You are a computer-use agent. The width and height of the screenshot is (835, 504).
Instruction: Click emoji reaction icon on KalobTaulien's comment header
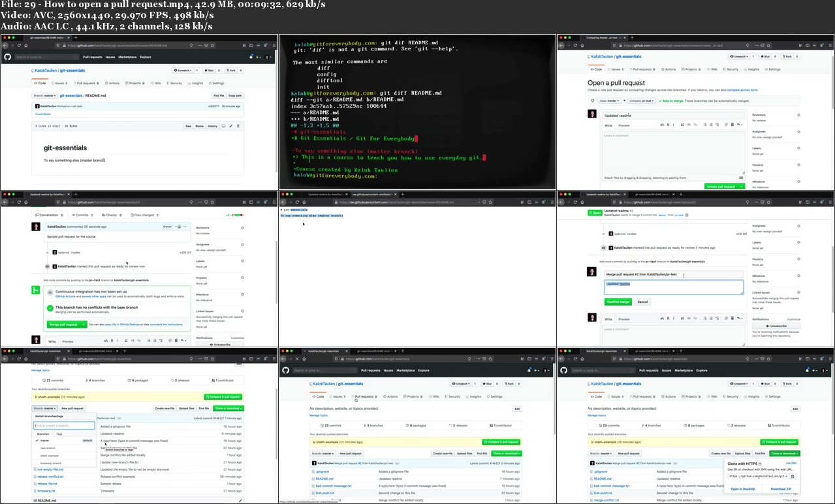coord(178,227)
